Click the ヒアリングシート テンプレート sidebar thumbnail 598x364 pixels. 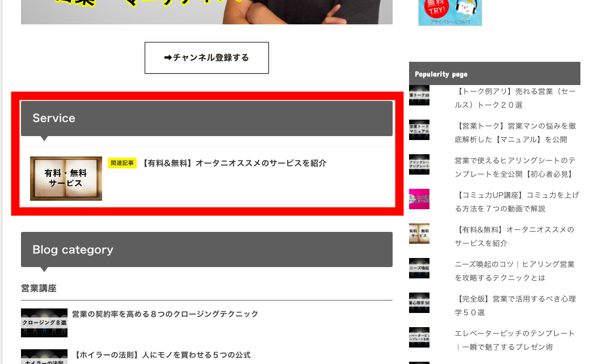click(x=419, y=164)
